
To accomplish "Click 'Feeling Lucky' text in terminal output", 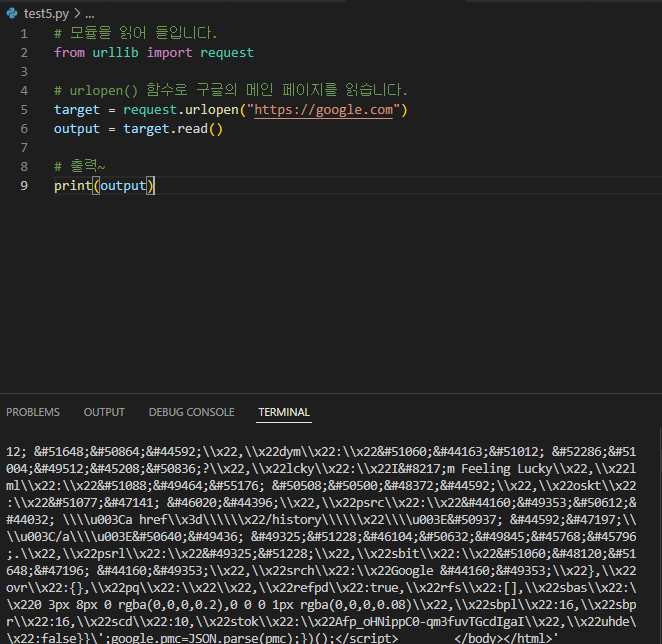I will [507, 469].
